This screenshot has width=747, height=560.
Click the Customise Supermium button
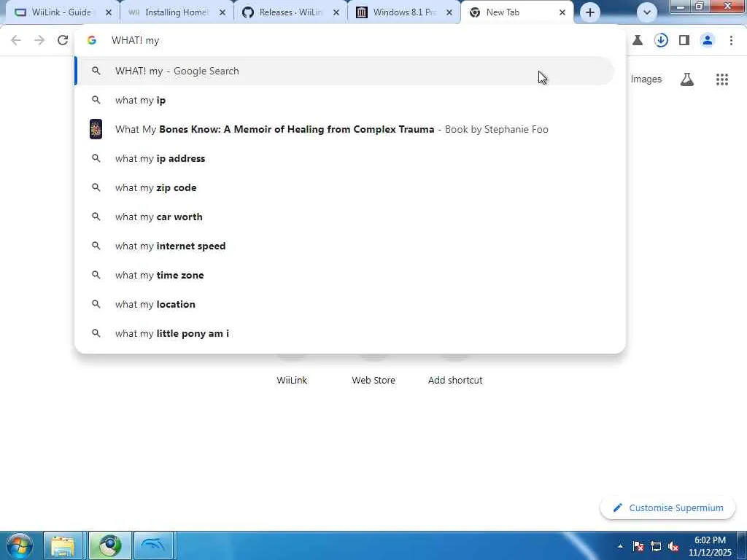tap(667, 508)
